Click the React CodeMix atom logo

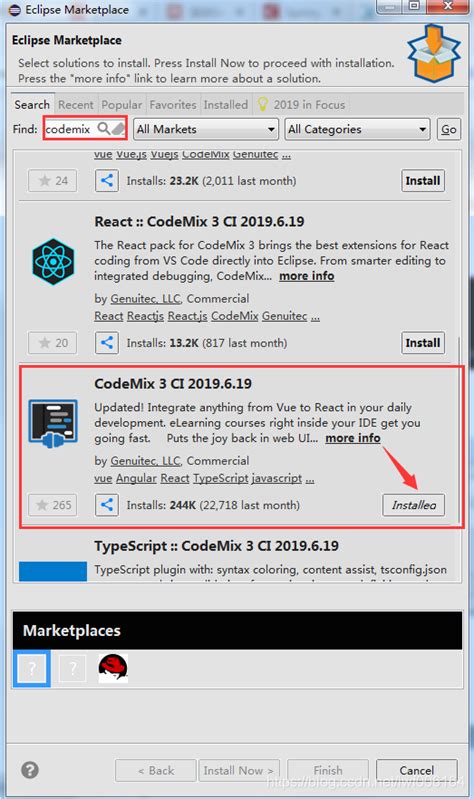pyautogui.click(x=53, y=261)
